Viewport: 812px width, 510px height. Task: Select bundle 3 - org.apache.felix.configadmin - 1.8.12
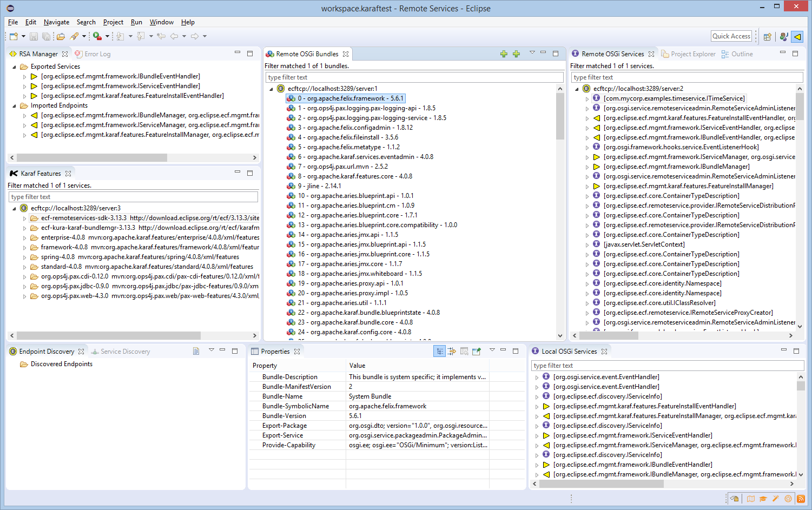(349, 128)
